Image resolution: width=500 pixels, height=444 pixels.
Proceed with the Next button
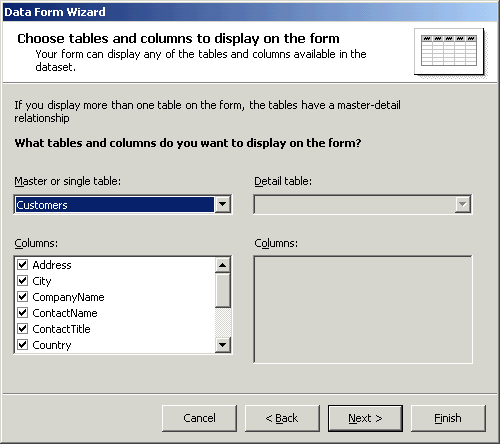click(365, 418)
